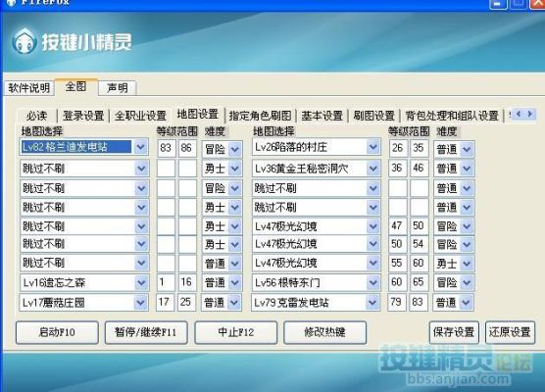
Task: Save settings with 保存设置
Action: [x=454, y=332]
